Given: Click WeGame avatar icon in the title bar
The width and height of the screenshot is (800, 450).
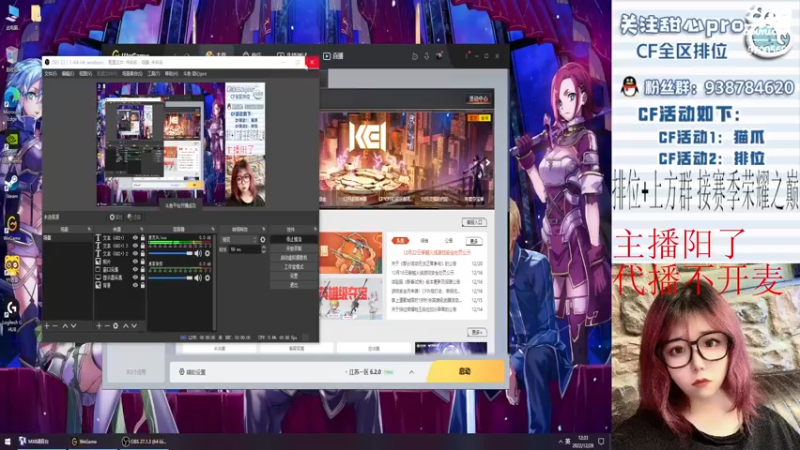Looking at the screenshot, I should (439, 56).
